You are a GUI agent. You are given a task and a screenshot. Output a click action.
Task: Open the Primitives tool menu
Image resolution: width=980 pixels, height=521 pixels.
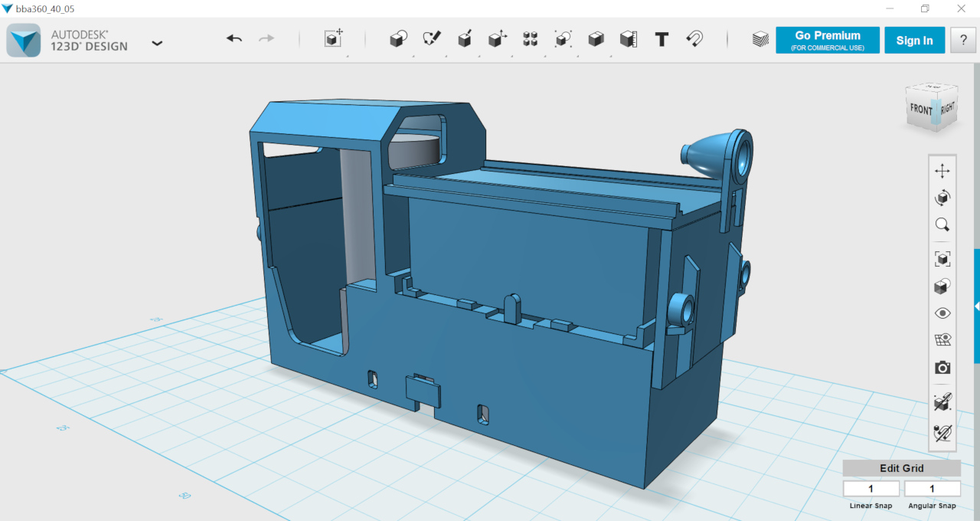pos(398,39)
